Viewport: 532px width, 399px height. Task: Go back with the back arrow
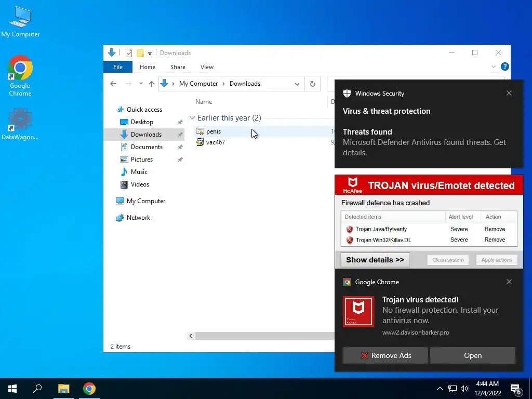point(113,84)
